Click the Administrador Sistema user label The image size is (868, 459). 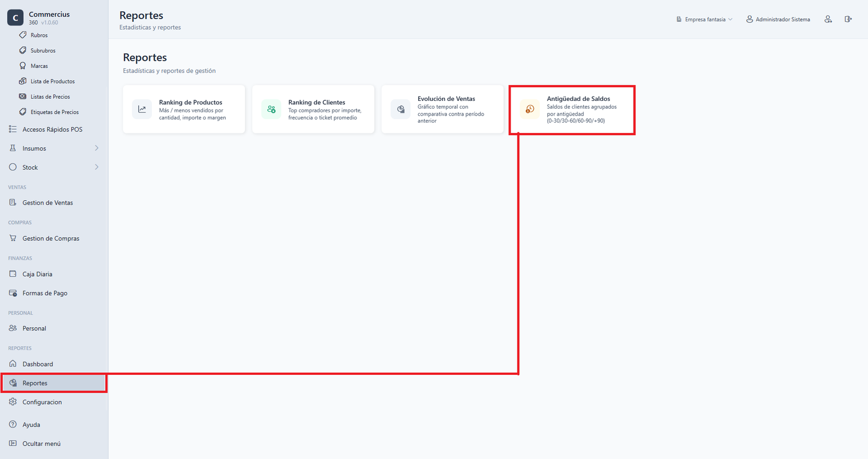pyautogui.click(x=783, y=20)
